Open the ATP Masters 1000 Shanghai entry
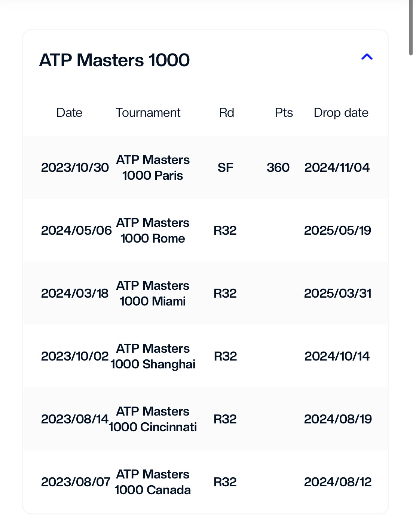The height and width of the screenshot is (532, 416). 153,356
